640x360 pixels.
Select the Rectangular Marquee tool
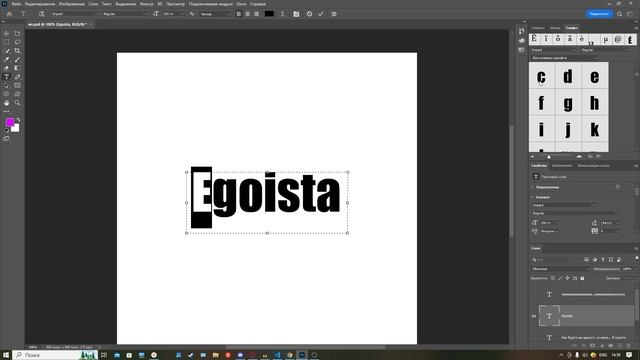point(6,42)
